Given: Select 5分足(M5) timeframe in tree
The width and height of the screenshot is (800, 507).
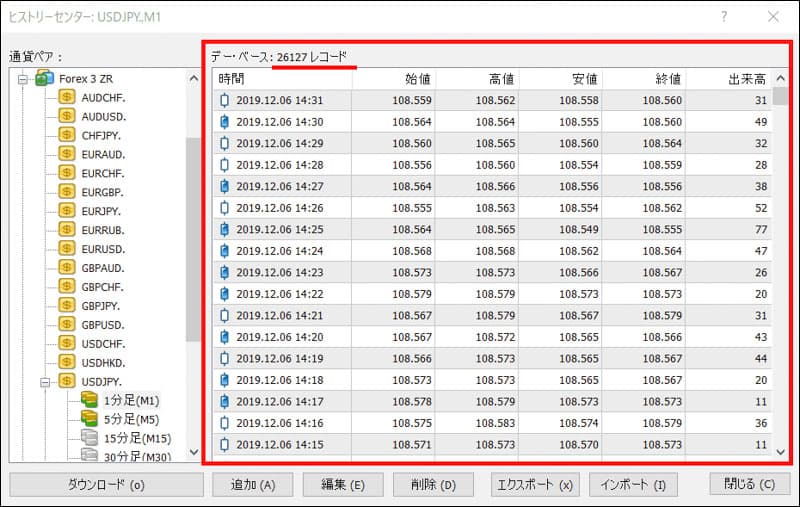Looking at the screenshot, I should [x=131, y=419].
